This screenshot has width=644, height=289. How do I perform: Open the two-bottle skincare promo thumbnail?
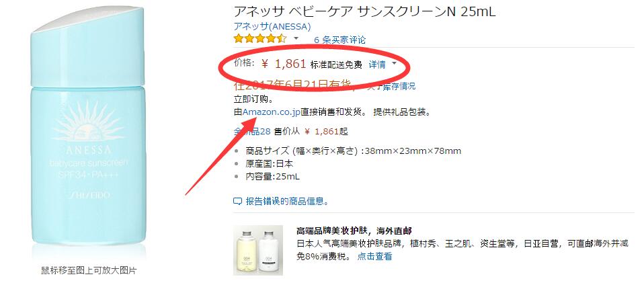258,250
